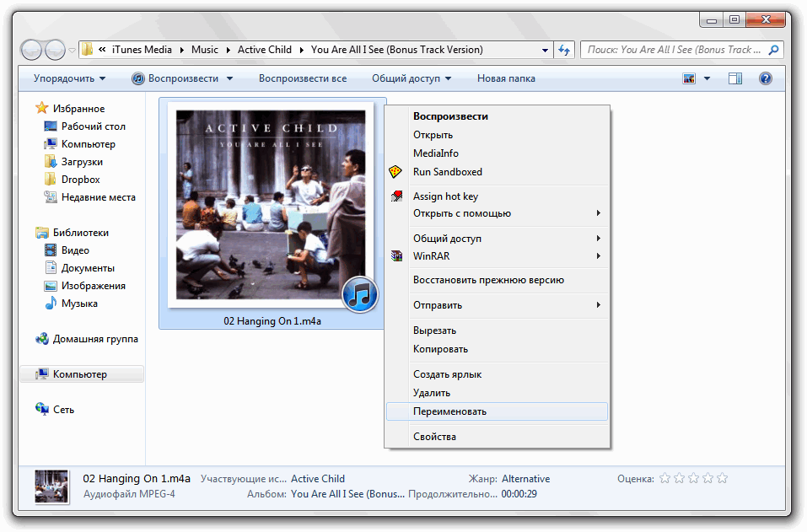The height and width of the screenshot is (532, 807).
Task: Expand Отправить submenu
Action: pyautogui.click(x=498, y=305)
